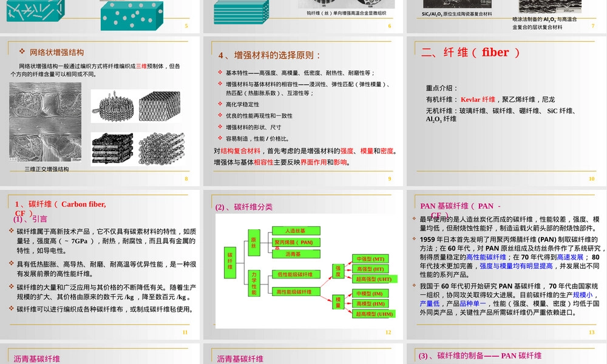Select the slide titled (3) 碳纤维的制备 PAN 碳纤维
607x364 pixels.
coord(507,354)
